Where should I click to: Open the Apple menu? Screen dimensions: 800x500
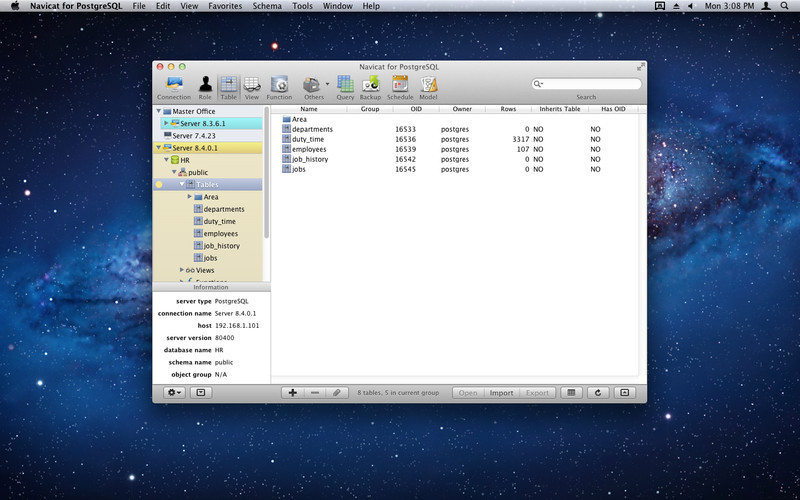tap(15, 6)
